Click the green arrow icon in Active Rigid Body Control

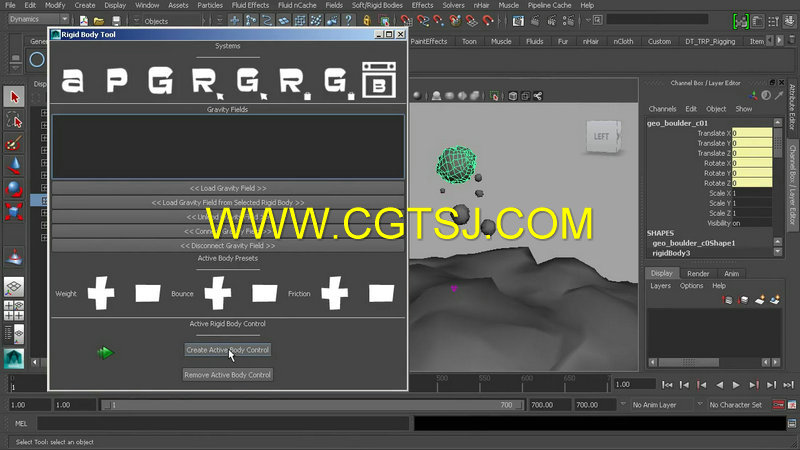click(x=105, y=353)
